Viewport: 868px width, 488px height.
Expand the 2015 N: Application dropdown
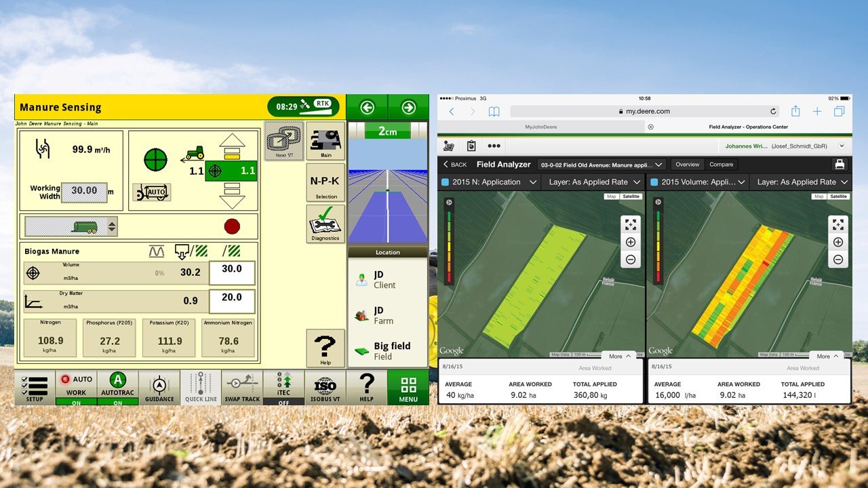488,182
